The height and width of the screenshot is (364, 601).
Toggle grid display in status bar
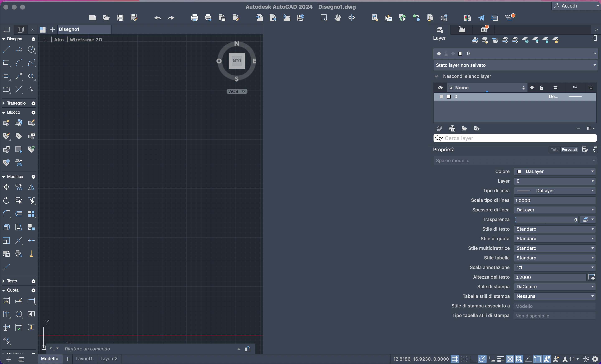pyautogui.click(x=455, y=359)
